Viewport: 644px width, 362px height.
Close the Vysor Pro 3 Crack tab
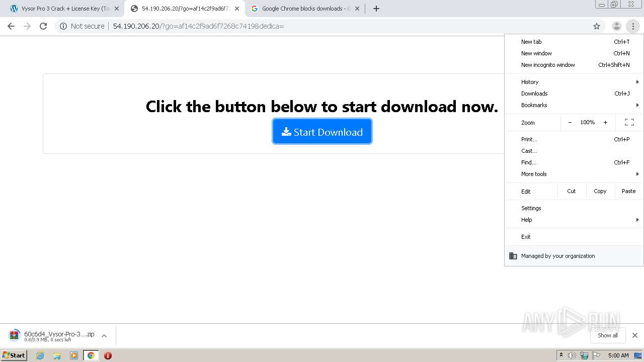coord(117,9)
